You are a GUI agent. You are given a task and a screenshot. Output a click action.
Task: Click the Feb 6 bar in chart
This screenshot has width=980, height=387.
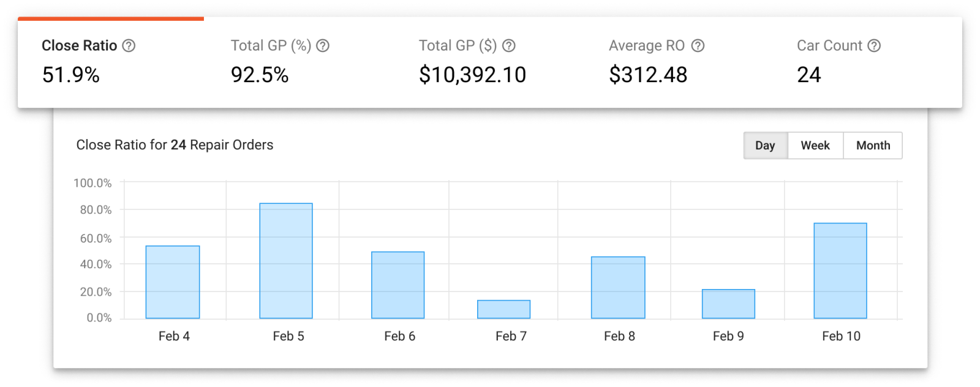(398, 285)
